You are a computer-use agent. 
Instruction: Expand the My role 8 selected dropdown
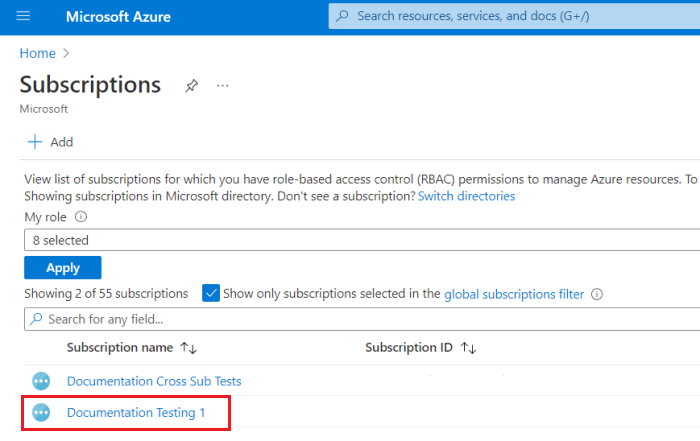(360, 240)
